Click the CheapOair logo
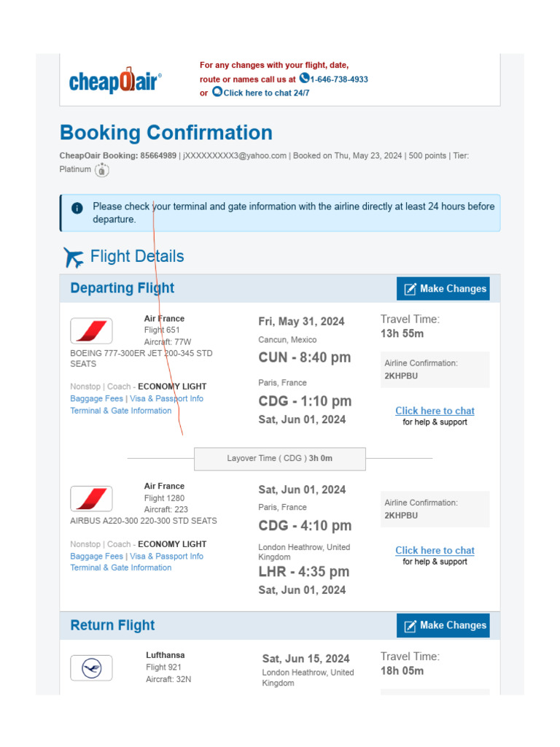Screen dimensions: 560x747 (116, 80)
